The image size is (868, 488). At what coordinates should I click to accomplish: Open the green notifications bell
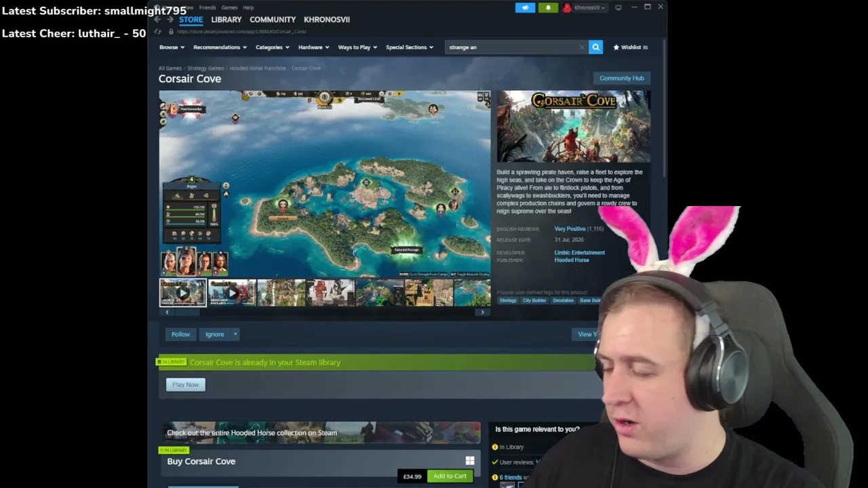(x=548, y=7)
